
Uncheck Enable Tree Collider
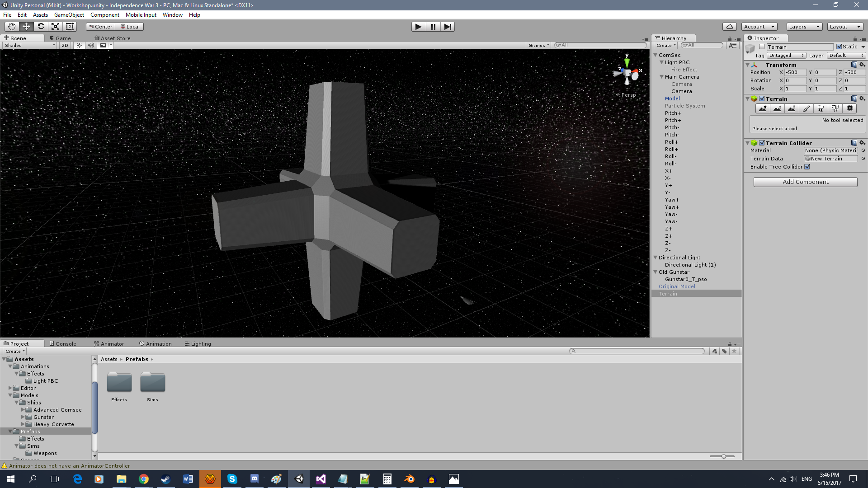[807, 167]
